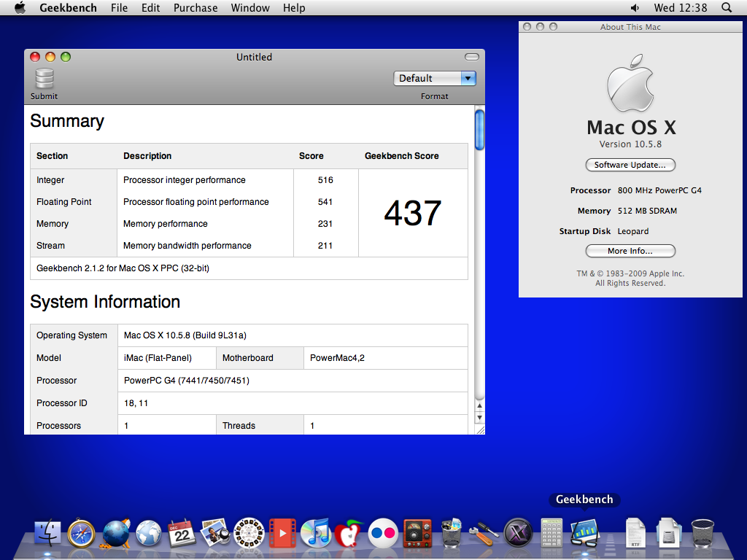747x560 pixels.
Task: Click the scroll up arrow in Geekbench window
Action: [480, 405]
